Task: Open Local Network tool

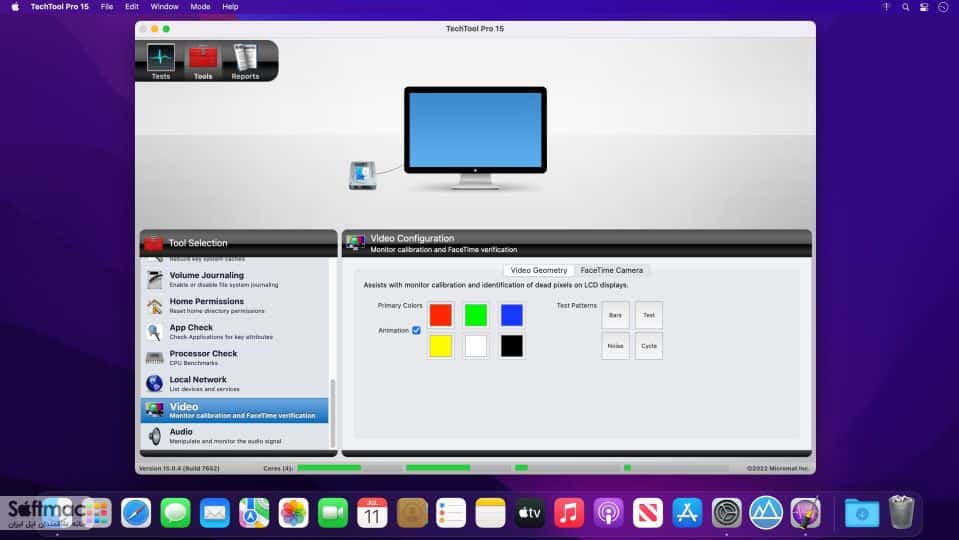Action: (x=235, y=384)
